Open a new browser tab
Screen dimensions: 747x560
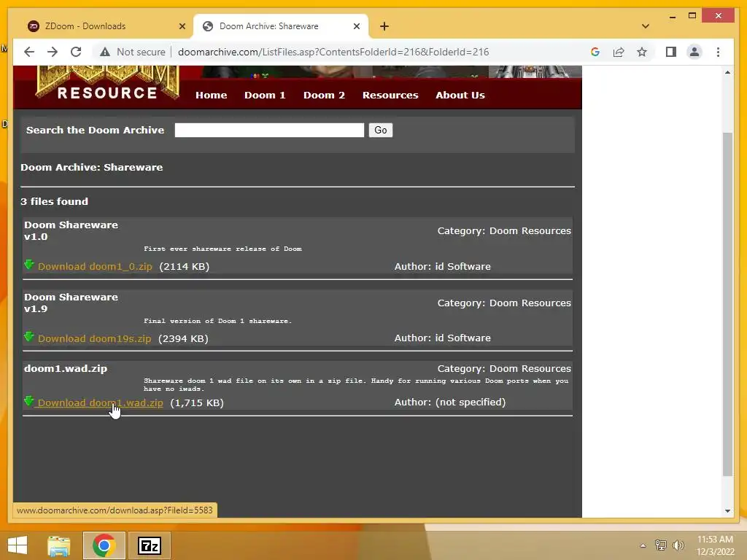pyautogui.click(x=384, y=26)
